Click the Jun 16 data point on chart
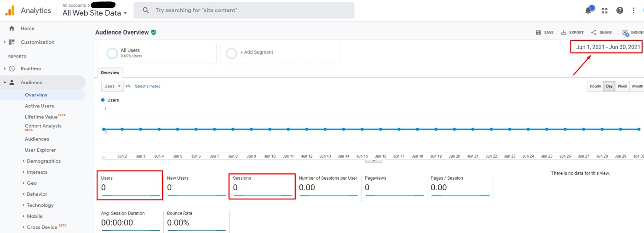This screenshot has width=644, height=233. (x=380, y=129)
